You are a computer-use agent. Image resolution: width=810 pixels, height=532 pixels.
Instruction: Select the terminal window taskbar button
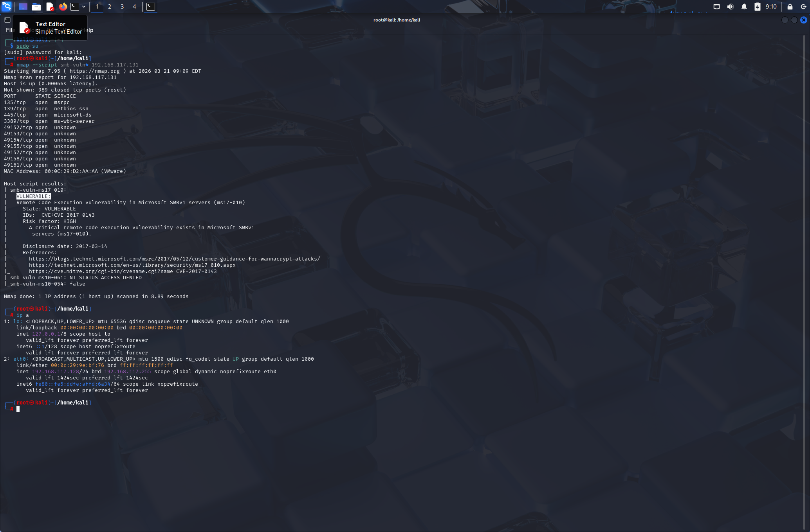pos(151,7)
